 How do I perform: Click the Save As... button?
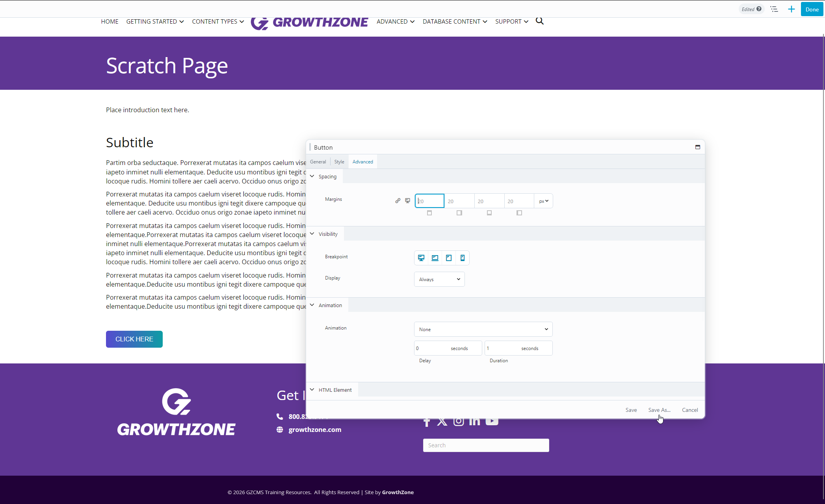[x=659, y=410]
